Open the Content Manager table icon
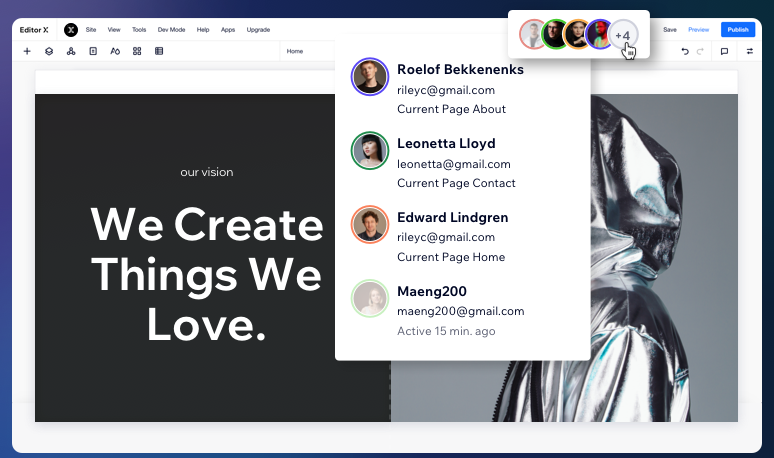This screenshot has width=774, height=458. click(159, 51)
